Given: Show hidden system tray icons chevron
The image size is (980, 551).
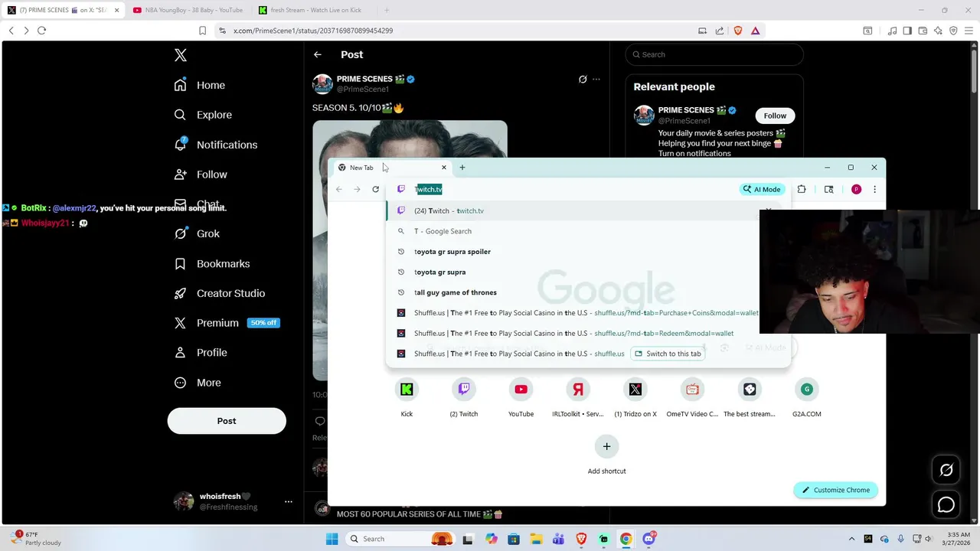Looking at the screenshot, I should 852,539.
